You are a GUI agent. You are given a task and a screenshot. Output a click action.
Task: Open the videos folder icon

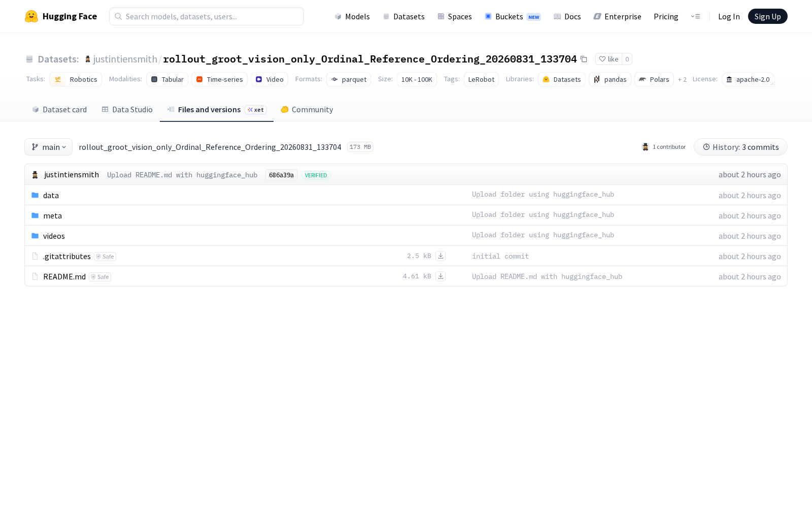(x=35, y=236)
